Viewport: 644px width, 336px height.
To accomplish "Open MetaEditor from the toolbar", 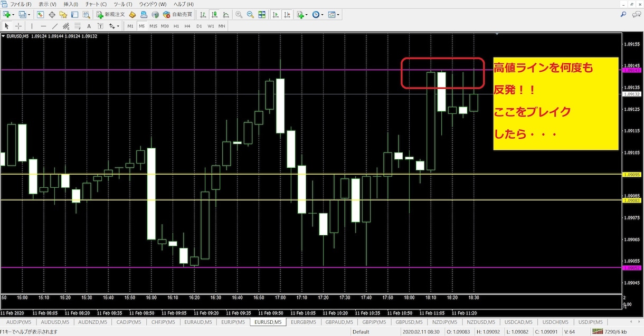I will 132,15.
